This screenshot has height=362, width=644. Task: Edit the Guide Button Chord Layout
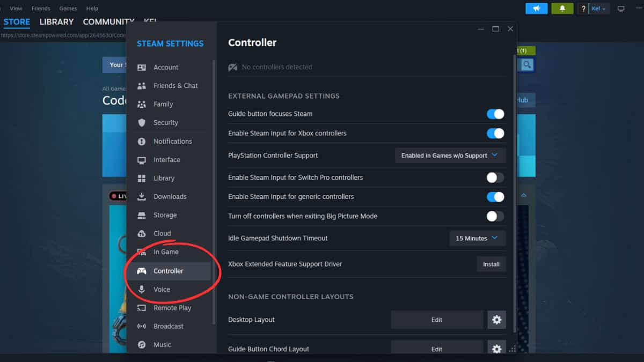[437, 349]
